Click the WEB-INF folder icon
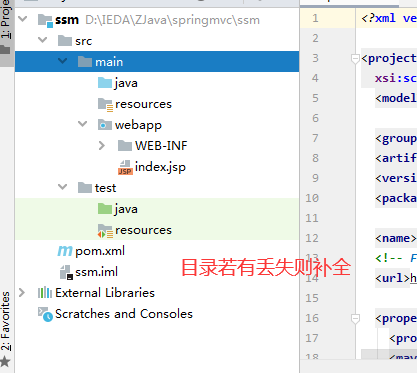This screenshot has width=417, height=373. click(x=125, y=146)
